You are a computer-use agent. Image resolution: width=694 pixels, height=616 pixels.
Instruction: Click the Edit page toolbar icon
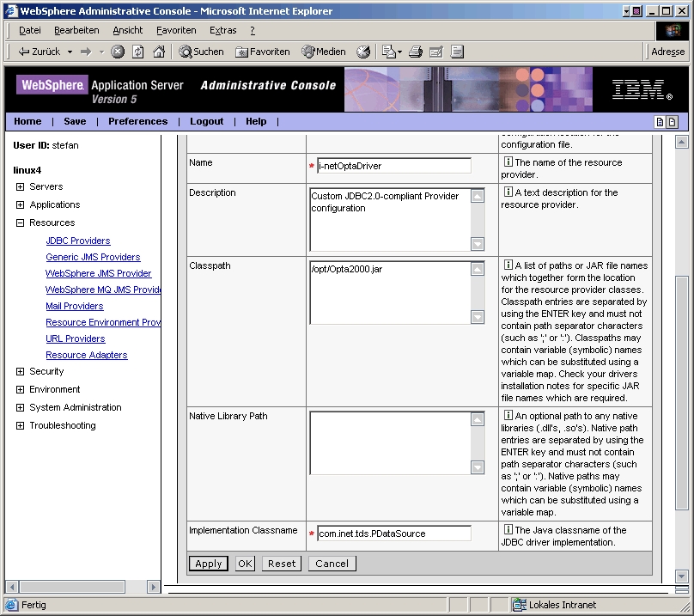tap(436, 52)
